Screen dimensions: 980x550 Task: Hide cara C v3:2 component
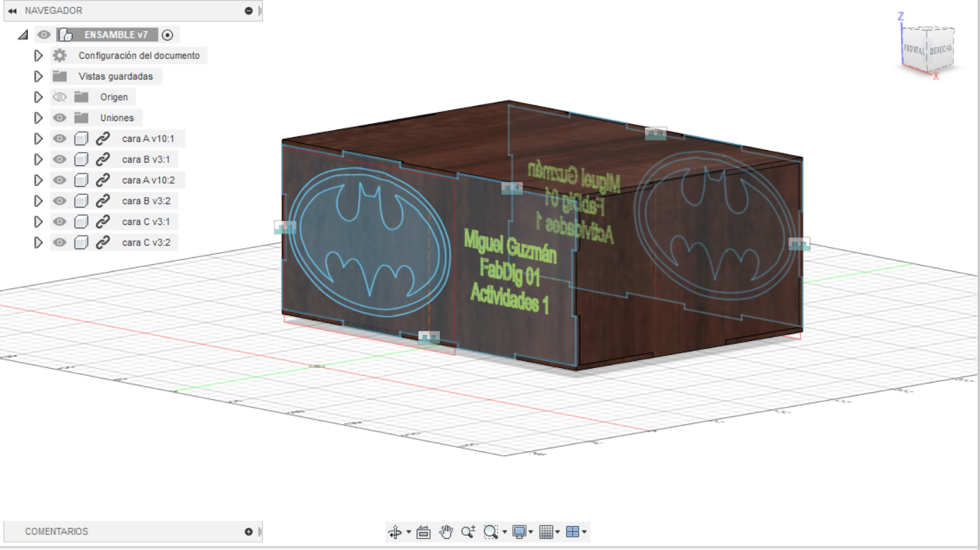60,242
